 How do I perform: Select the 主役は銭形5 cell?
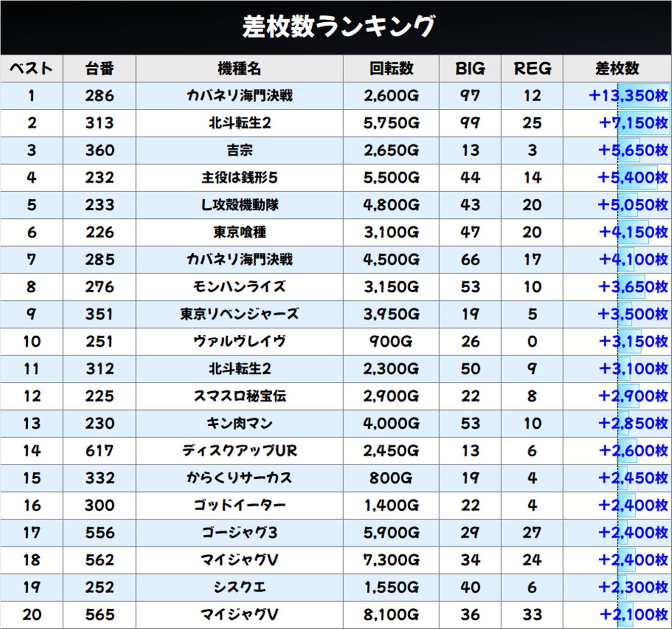point(239,177)
